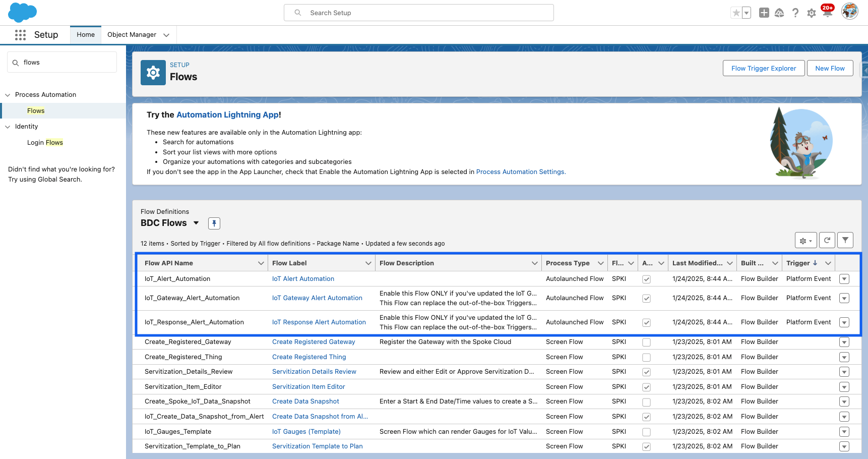Pin the BDC Flows list view
The height and width of the screenshot is (459, 868).
click(214, 223)
